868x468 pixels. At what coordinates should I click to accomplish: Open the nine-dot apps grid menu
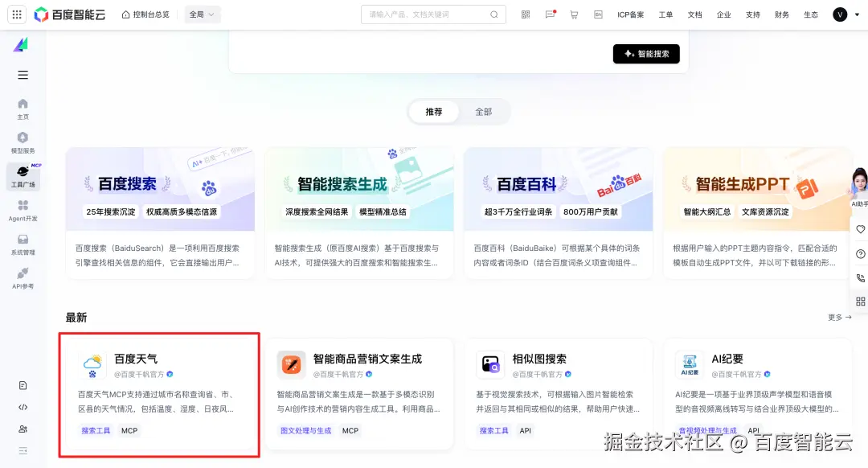(x=17, y=14)
